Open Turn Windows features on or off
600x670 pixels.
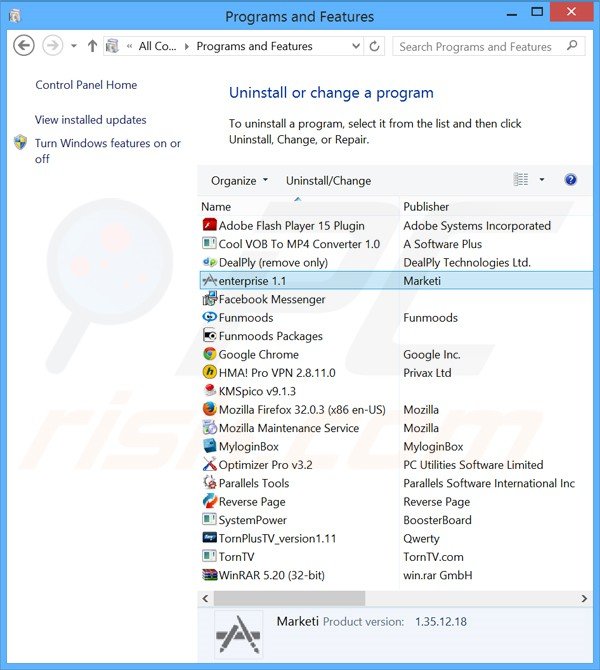108,150
